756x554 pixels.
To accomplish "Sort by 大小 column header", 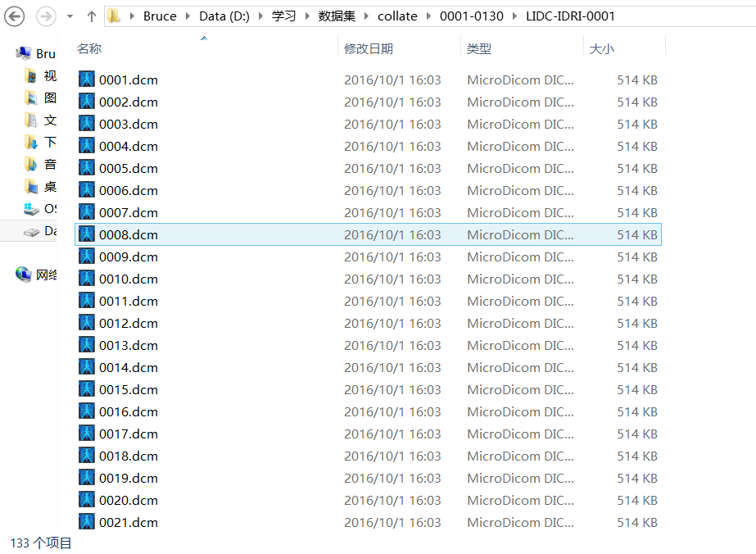I will point(601,48).
